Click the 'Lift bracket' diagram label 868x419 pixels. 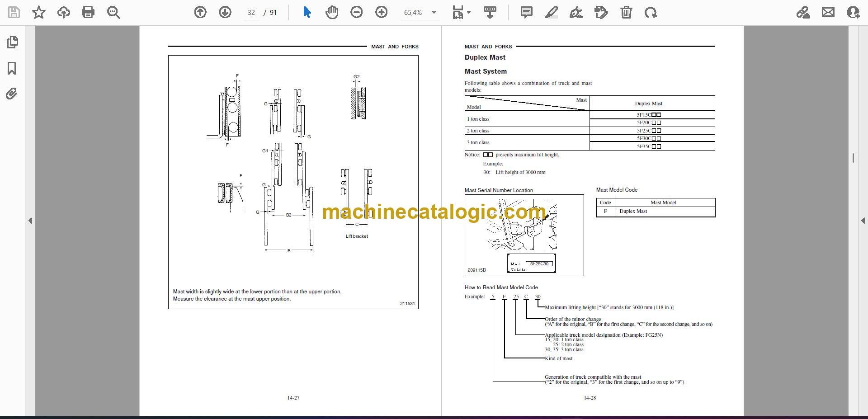coord(357,236)
